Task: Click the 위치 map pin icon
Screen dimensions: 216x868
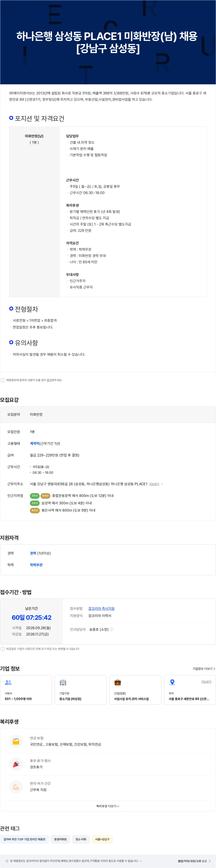Action: click(172, 682)
